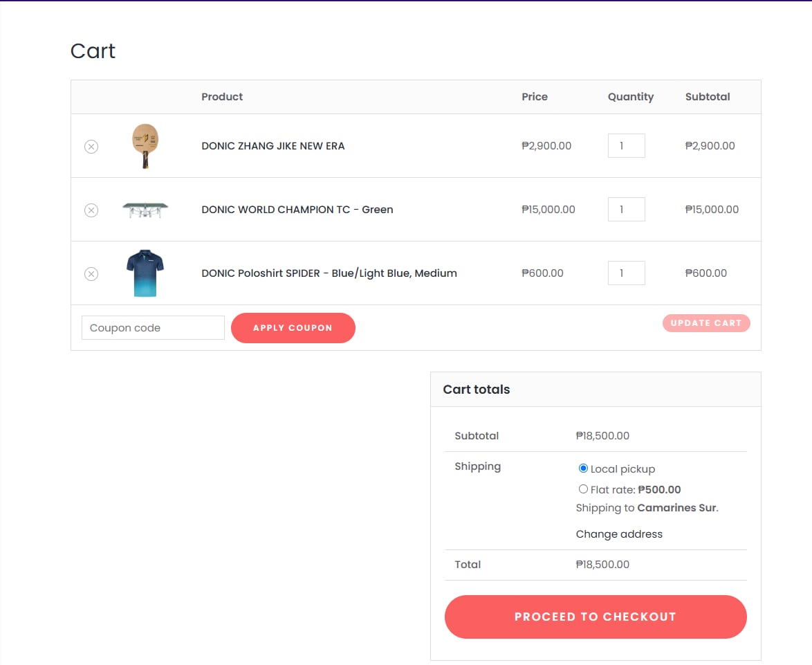
Task: View the table tennis blade thumbnail
Action: pos(145,146)
